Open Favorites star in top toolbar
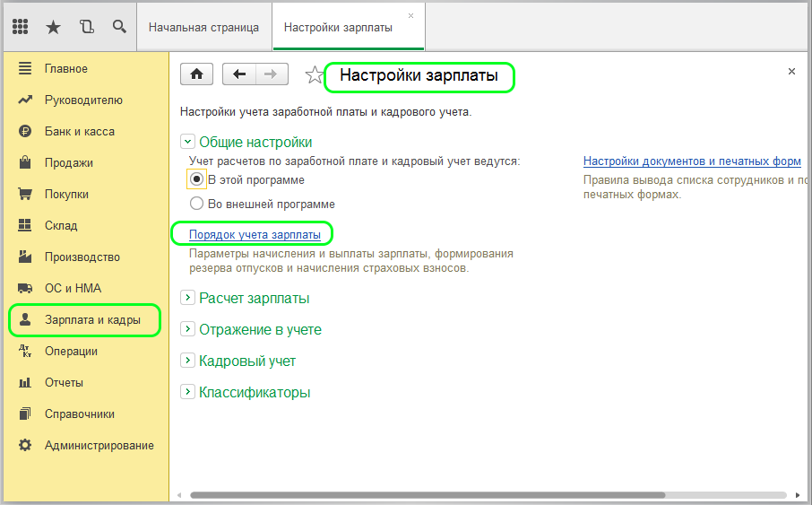This screenshot has height=505, width=812. tap(53, 27)
